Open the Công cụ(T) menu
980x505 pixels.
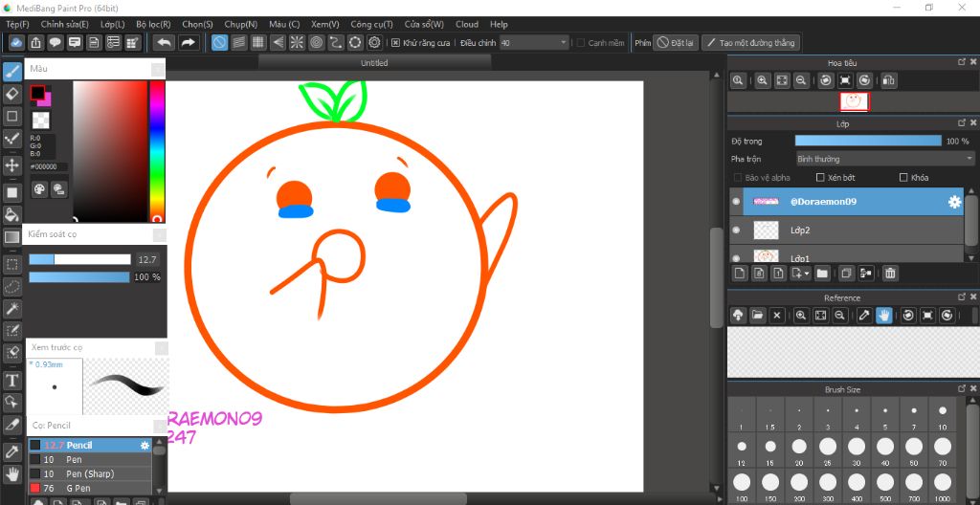(371, 24)
